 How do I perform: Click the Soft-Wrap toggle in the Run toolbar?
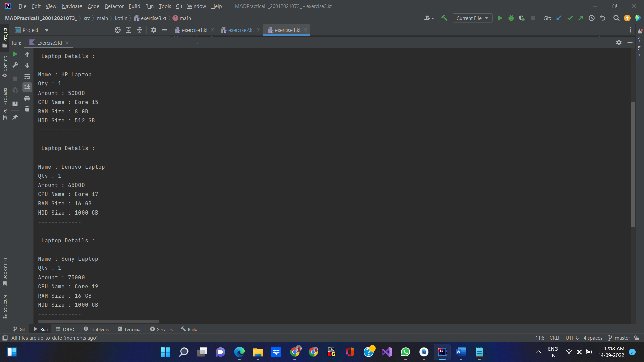tap(27, 76)
